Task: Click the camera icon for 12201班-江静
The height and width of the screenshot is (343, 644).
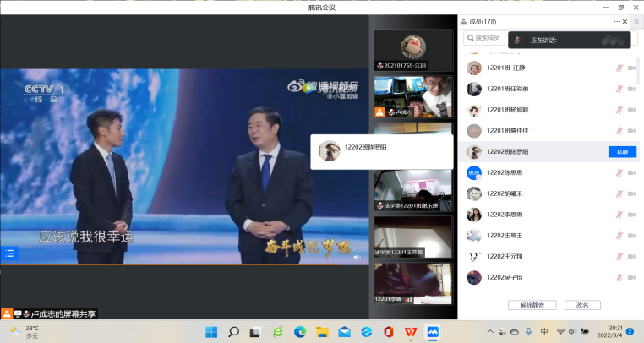Action: pyautogui.click(x=631, y=68)
